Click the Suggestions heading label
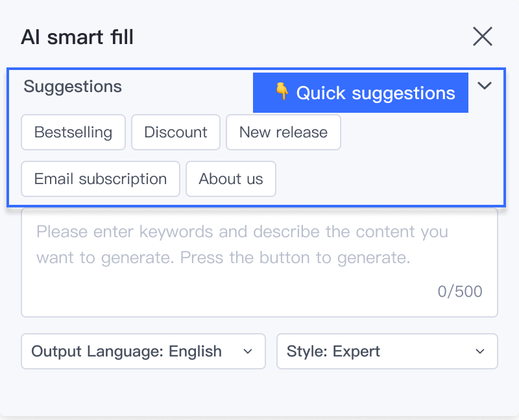The image size is (519, 420). 73,86
